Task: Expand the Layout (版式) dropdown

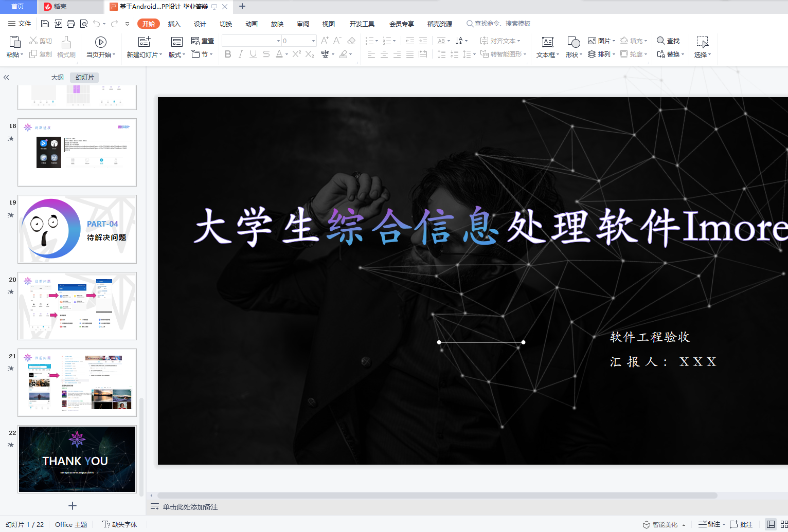Action: [x=177, y=54]
